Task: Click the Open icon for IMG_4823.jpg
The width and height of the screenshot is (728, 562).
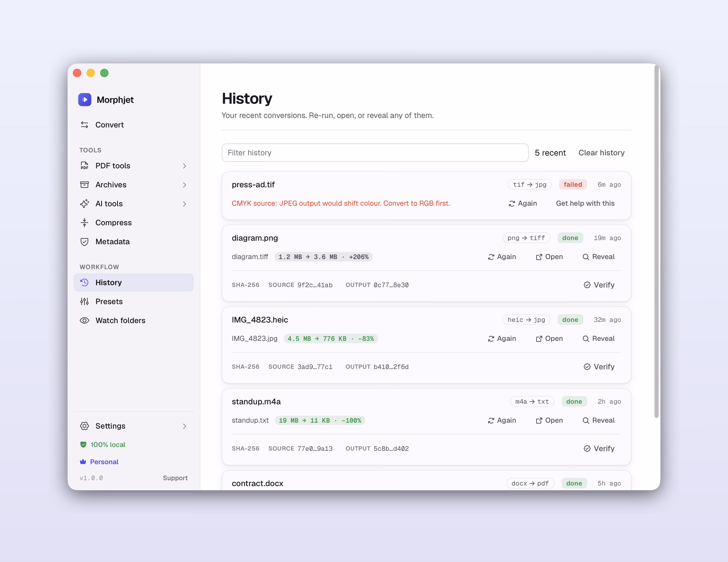Action: 539,339
